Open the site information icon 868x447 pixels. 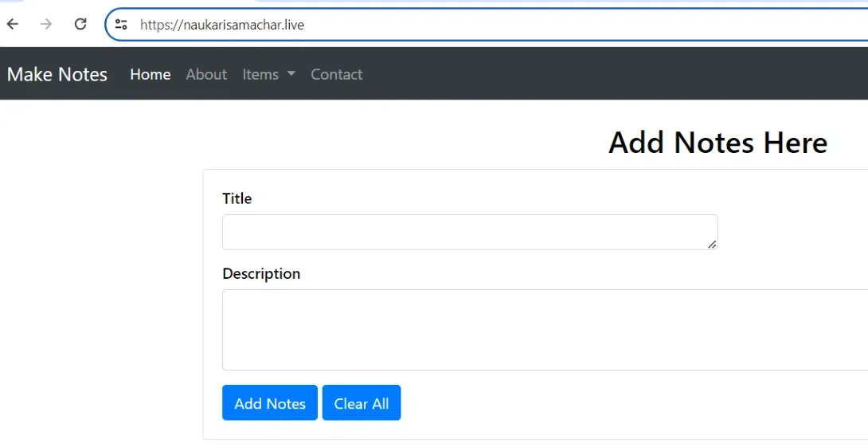(x=121, y=25)
